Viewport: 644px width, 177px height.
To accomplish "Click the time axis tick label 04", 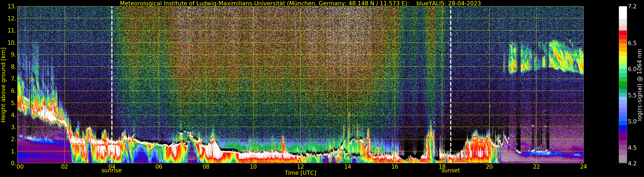I will [x=112, y=167].
